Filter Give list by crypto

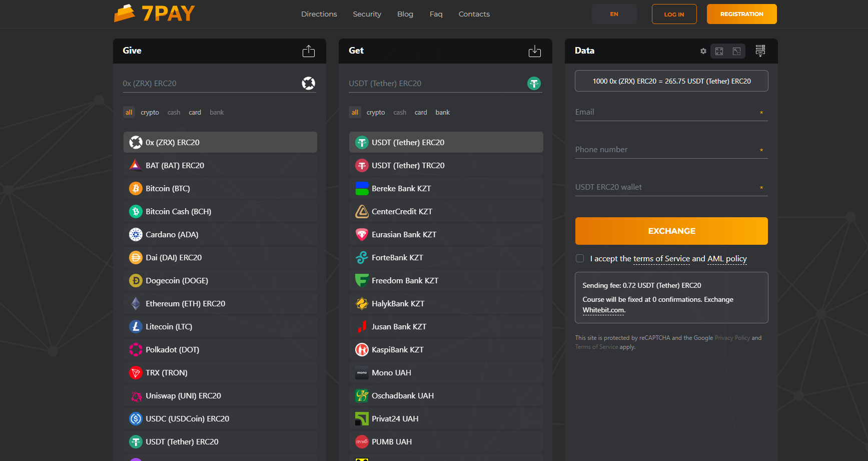[x=150, y=112]
